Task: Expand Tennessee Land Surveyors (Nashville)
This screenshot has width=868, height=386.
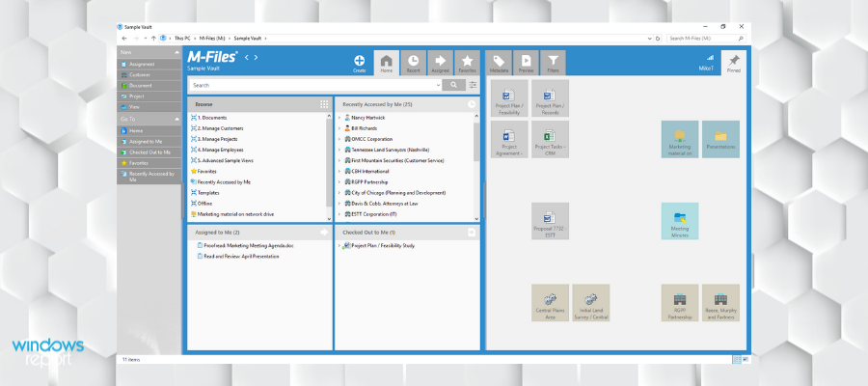Action: (x=339, y=150)
